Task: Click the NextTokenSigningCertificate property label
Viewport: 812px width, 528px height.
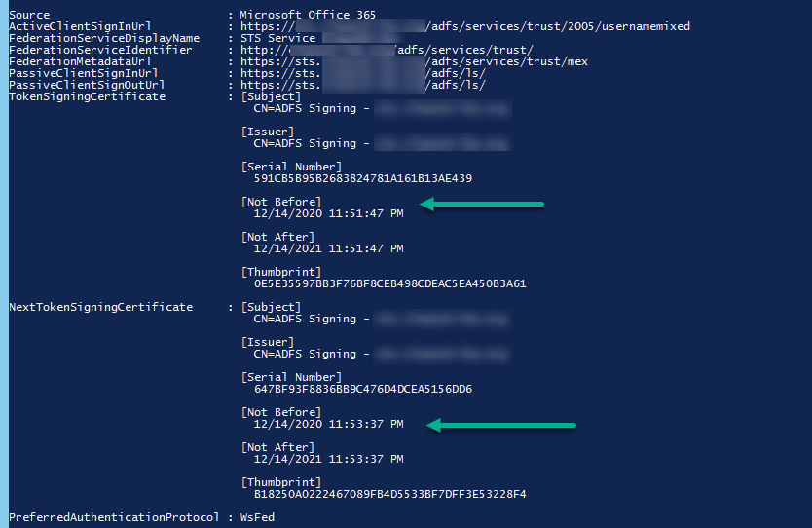Action: tap(100, 307)
